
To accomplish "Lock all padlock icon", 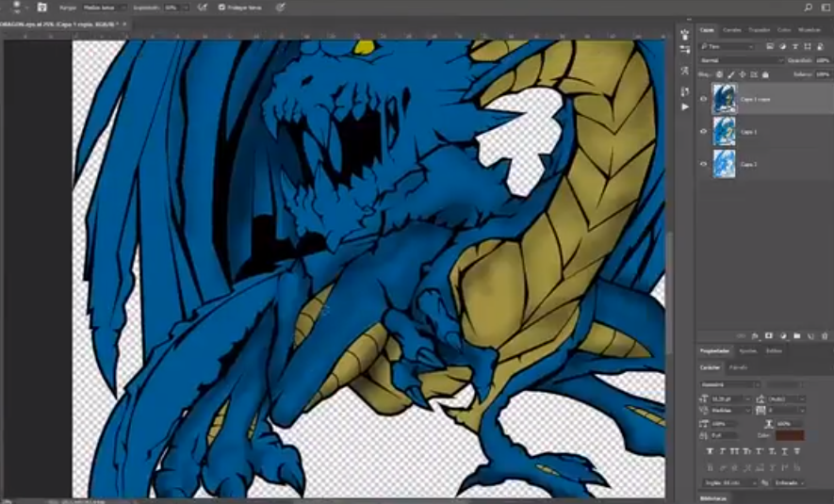I will click(765, 74).
